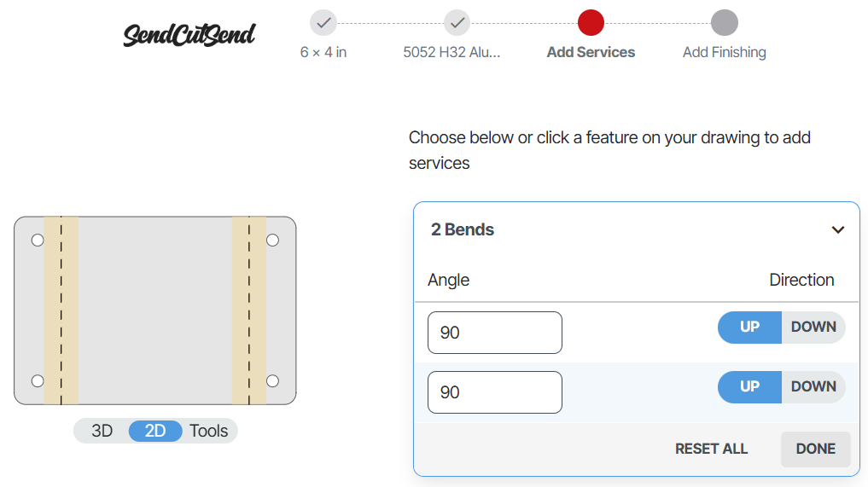This screenshot has height=487, width=868.
Task: Click the completed 6 × 4 in step checkmark
Action: click(x=323, y=23)
